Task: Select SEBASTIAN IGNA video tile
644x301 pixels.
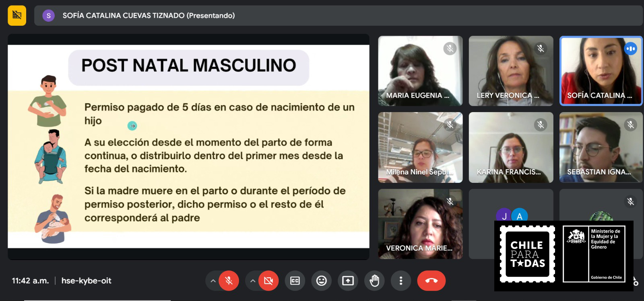Action: (601, 147)
